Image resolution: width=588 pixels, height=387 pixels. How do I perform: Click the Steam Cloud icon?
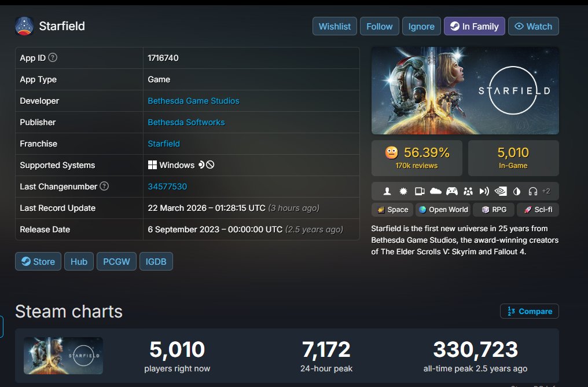click(x=435, y=191)
